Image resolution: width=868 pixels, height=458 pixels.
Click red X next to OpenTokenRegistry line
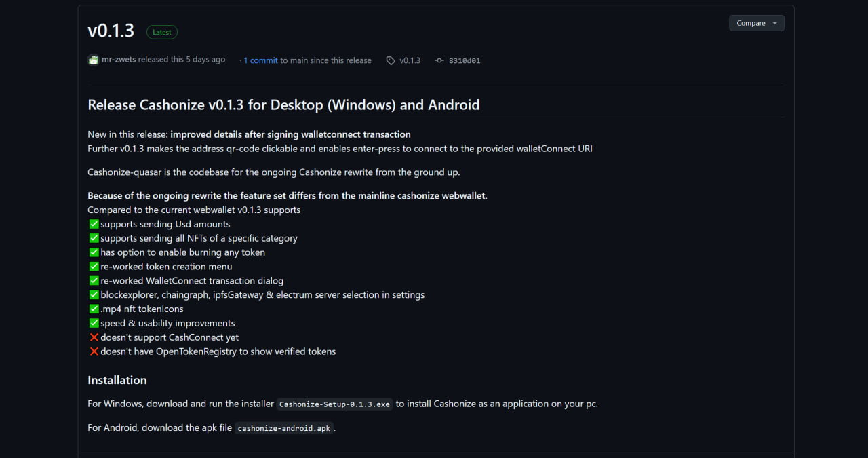click(x=94, y=351)
